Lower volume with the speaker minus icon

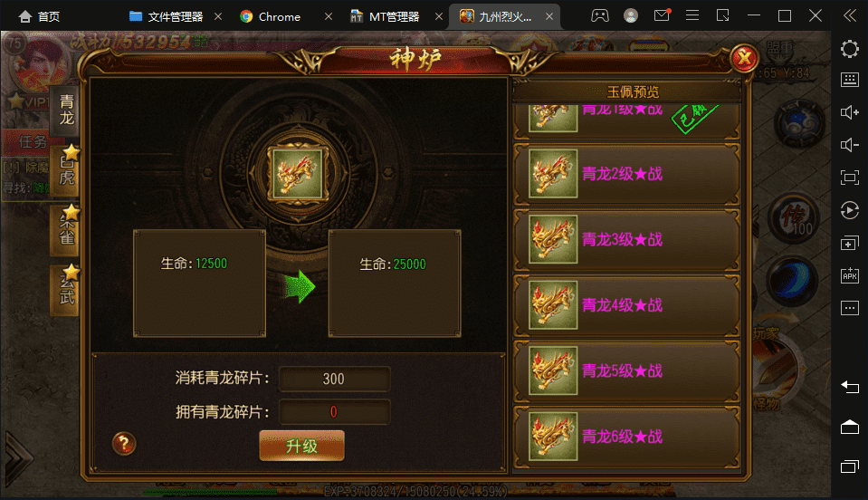(850, 145)
